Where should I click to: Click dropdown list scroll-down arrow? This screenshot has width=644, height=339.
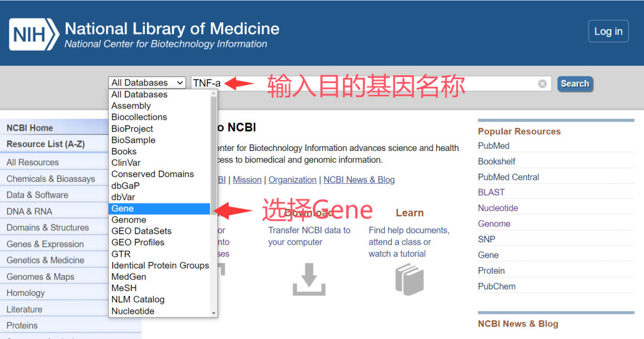point(214,313)
